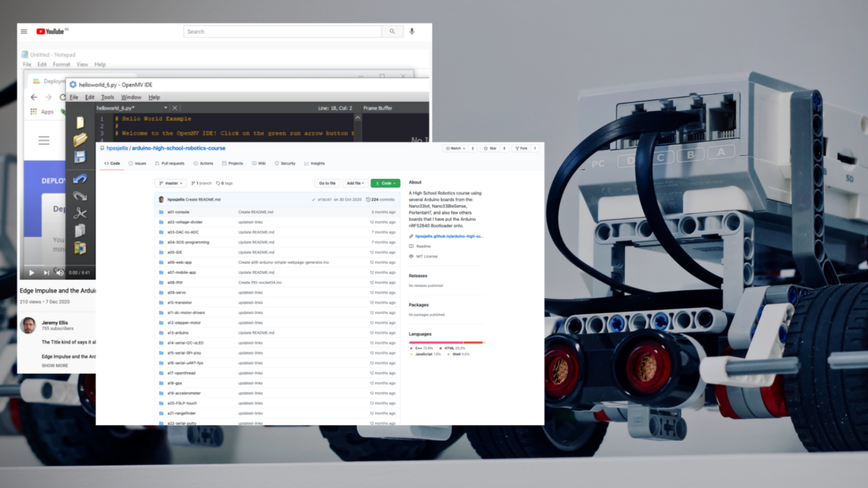Fork the GitHub repository
868x488 pixels.
click(x=521, y=148)
